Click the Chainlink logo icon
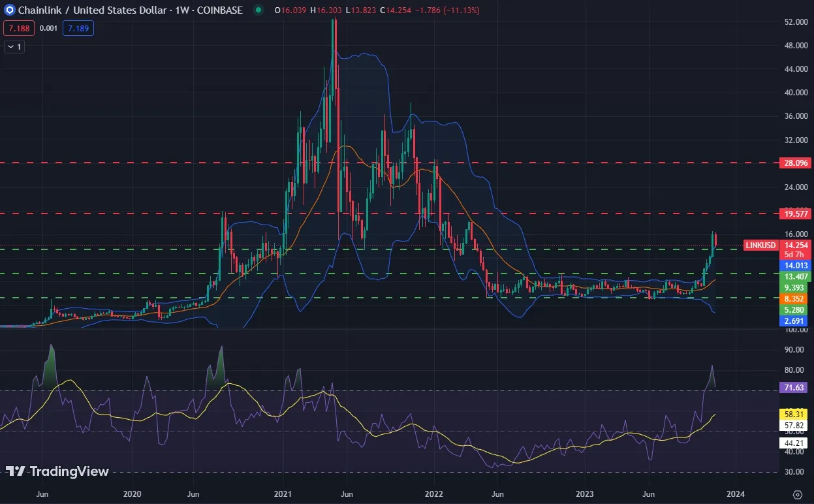Viewport: 814px width, 504px height. tap(9, 10)
